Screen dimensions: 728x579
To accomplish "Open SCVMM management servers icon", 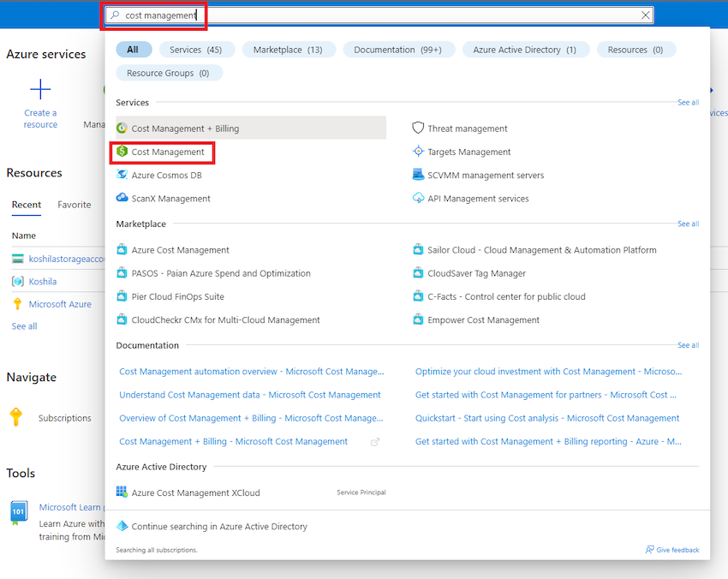I will click(x=418, y=175).
